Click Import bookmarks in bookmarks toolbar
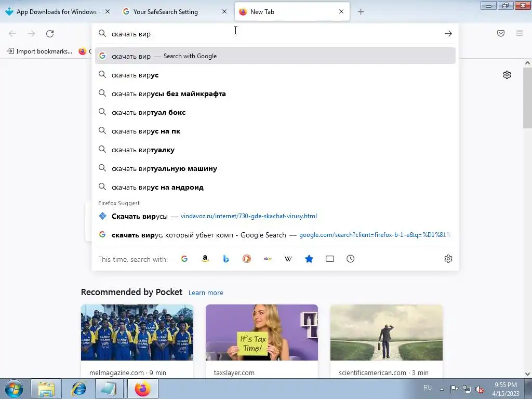 tap(39, 51)
